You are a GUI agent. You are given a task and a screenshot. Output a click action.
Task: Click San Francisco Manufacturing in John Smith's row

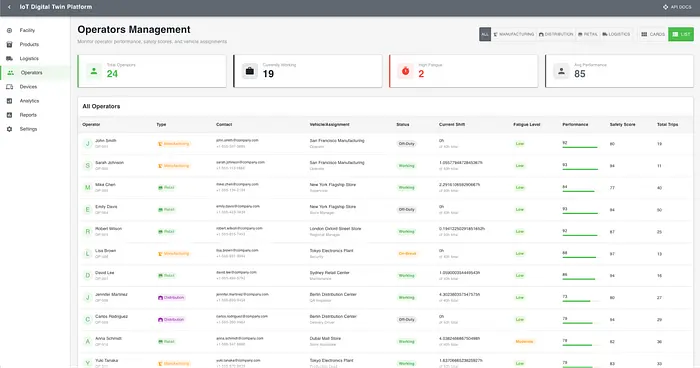click(337, 141)
